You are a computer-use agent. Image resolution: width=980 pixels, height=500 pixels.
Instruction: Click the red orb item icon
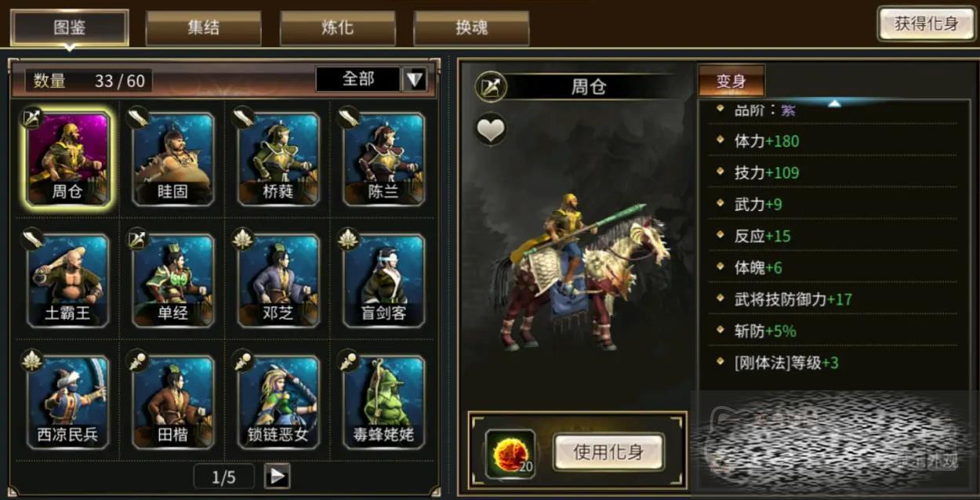(x=510, y=453)
